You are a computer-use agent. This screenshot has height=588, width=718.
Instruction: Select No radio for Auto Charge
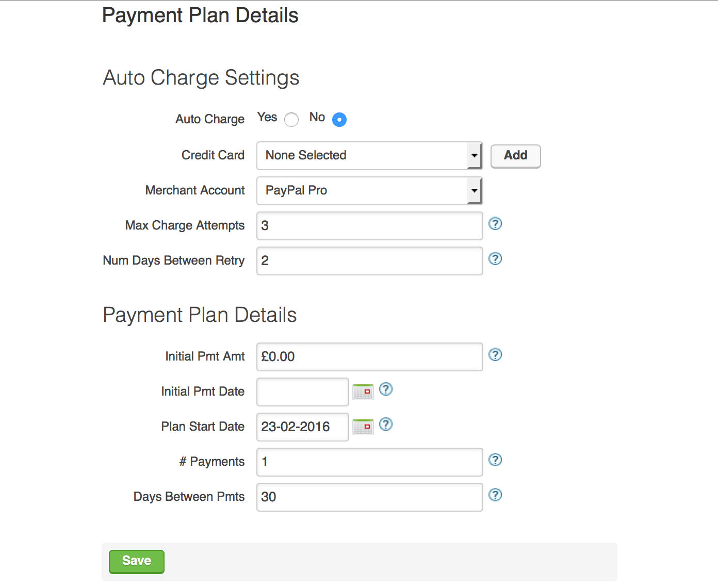(339, 120)
